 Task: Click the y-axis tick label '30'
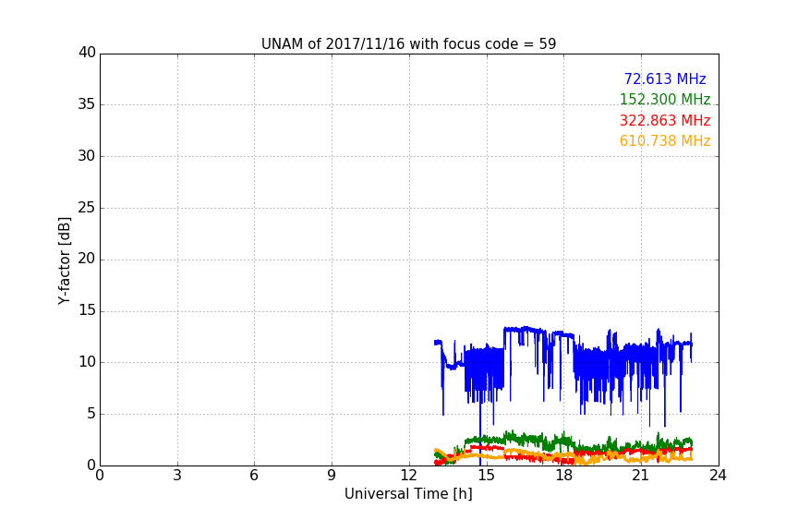(x=87, y=156)
